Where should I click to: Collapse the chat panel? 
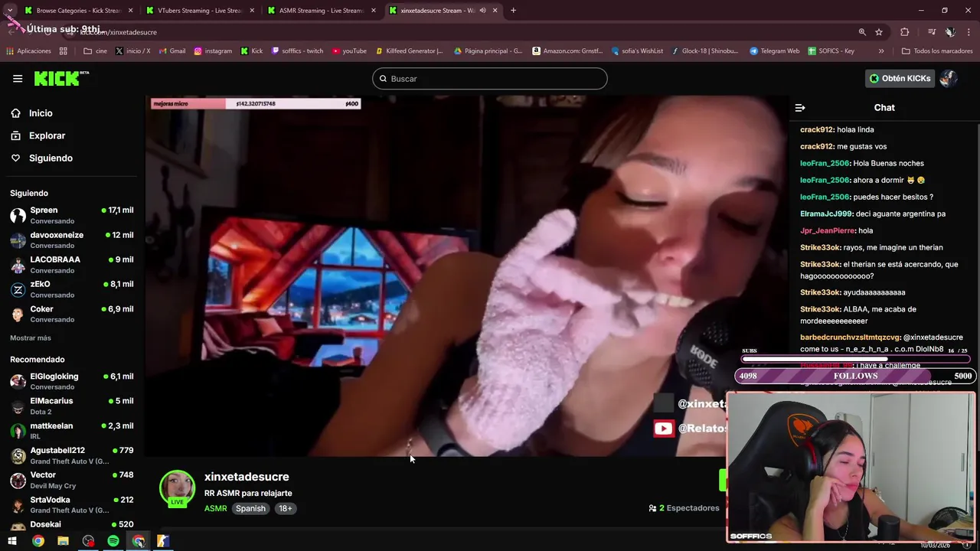coord(800,108)
